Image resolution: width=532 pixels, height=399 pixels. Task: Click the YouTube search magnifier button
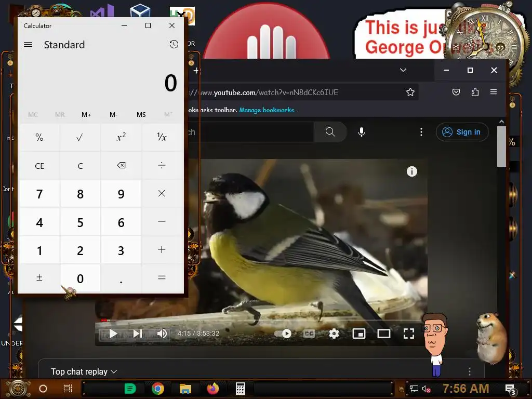[x=330, y=131]
